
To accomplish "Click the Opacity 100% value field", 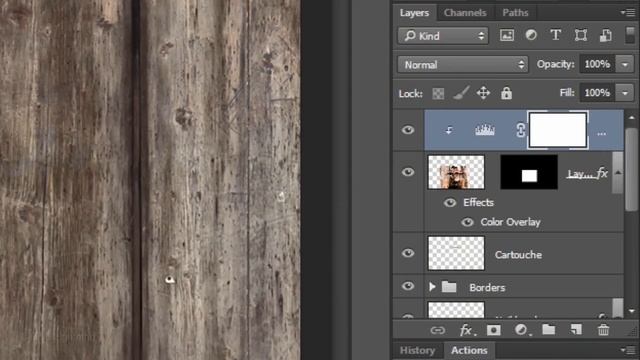I will tap(597, 64).
